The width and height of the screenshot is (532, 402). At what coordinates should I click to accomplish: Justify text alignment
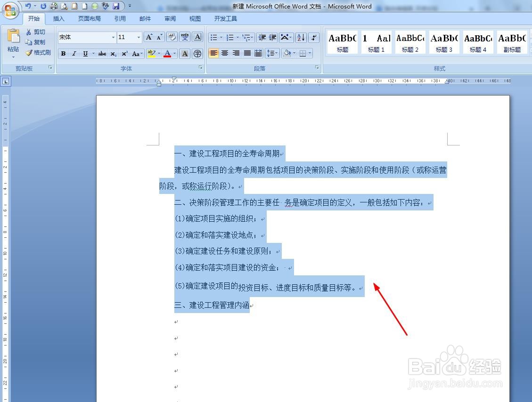[247, 53]
